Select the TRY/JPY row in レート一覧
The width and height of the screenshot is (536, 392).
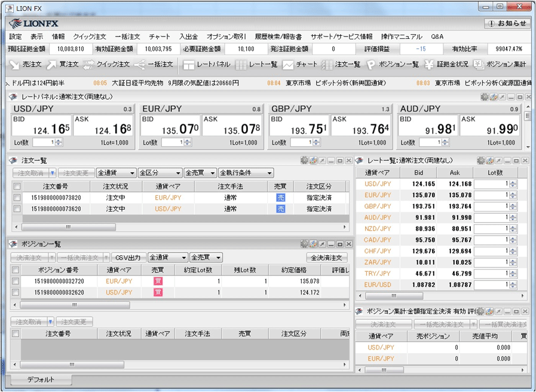pos(442,274)
